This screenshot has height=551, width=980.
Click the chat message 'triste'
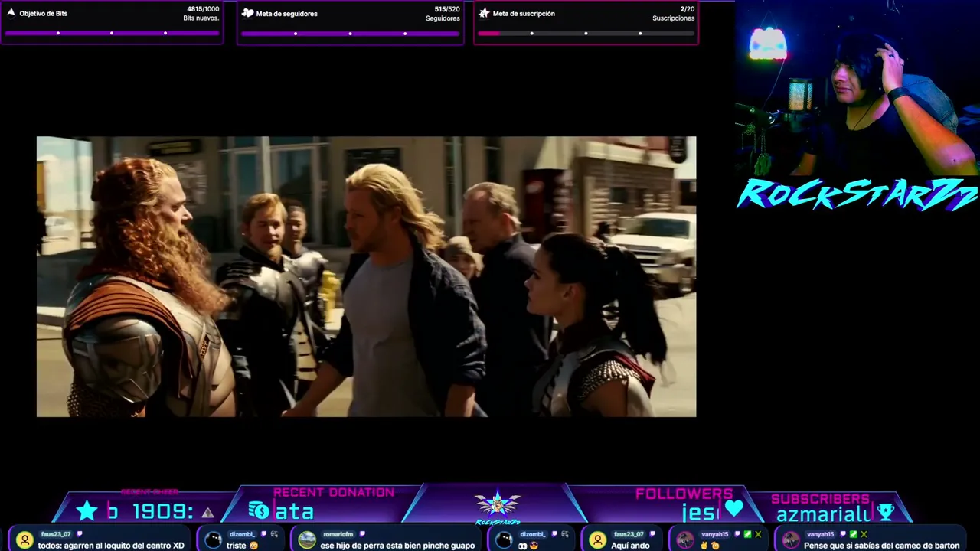(237, 546)
